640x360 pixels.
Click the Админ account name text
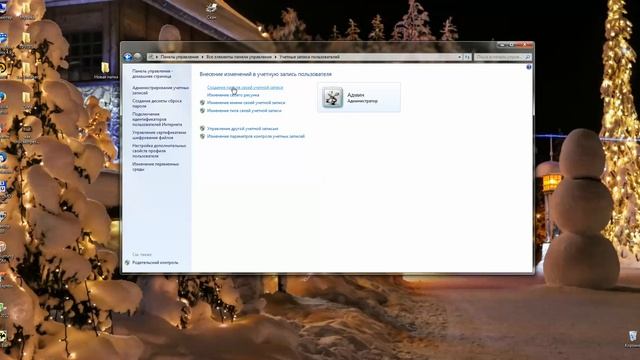pyautogui.click(x=356, y=95)
